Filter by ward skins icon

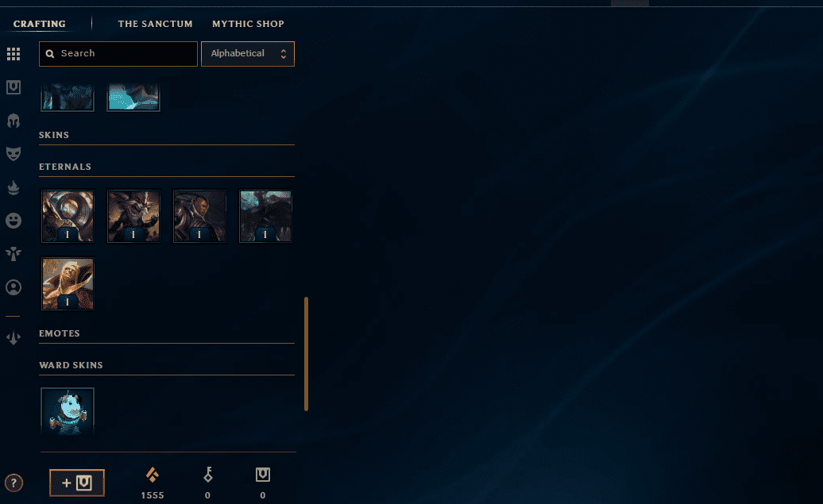pyautogui.click(x=14, y=254)
